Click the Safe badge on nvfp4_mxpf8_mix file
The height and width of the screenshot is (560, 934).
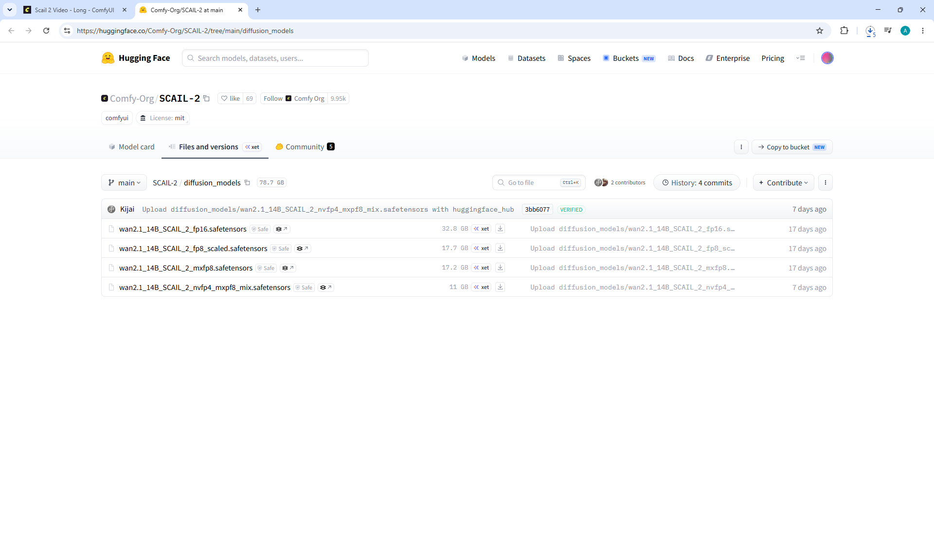[x=304, y=288]
